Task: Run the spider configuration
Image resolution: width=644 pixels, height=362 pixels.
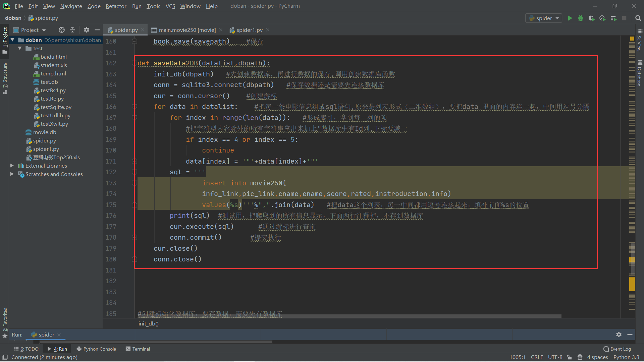Action: click(570, 18)
